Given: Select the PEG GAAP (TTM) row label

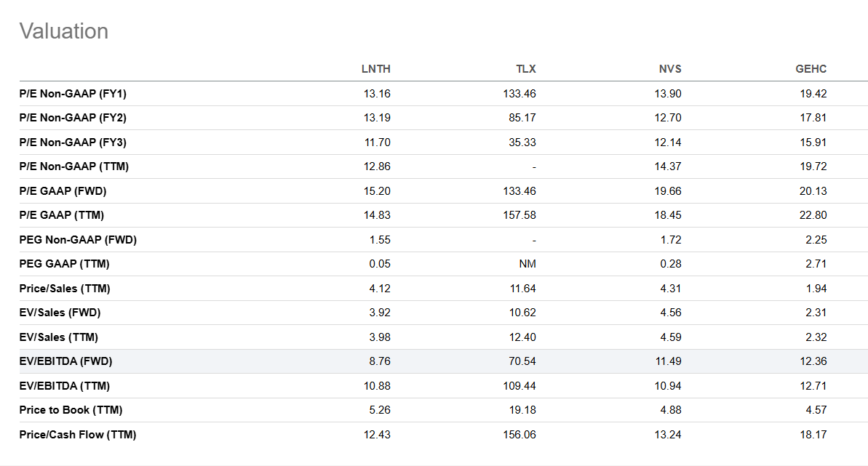Looking at the screenshot, I should [64, 264].
